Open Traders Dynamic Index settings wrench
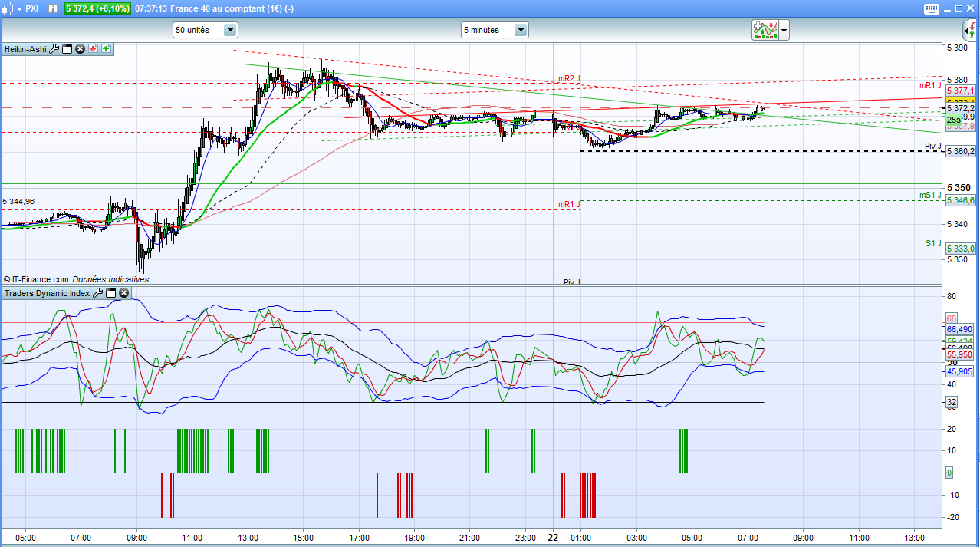 98,293
